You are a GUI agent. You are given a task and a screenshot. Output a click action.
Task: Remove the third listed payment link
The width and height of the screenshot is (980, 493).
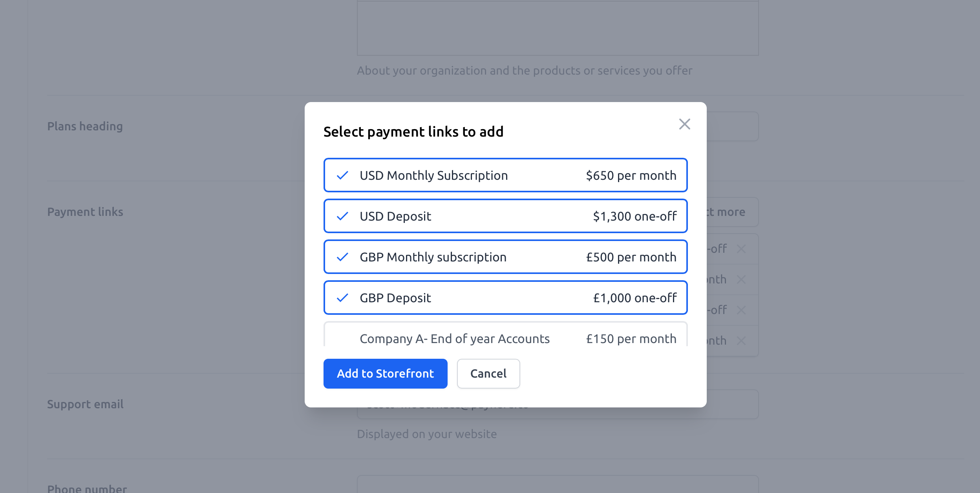tap(741, 310)
